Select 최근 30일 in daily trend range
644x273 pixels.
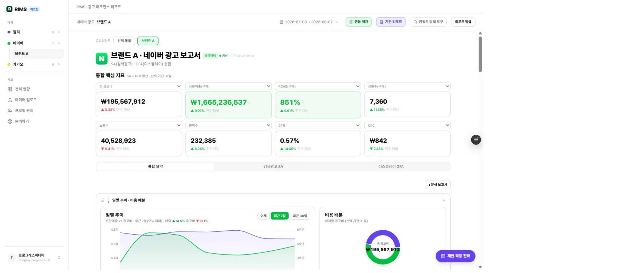[x=300, y=216]
